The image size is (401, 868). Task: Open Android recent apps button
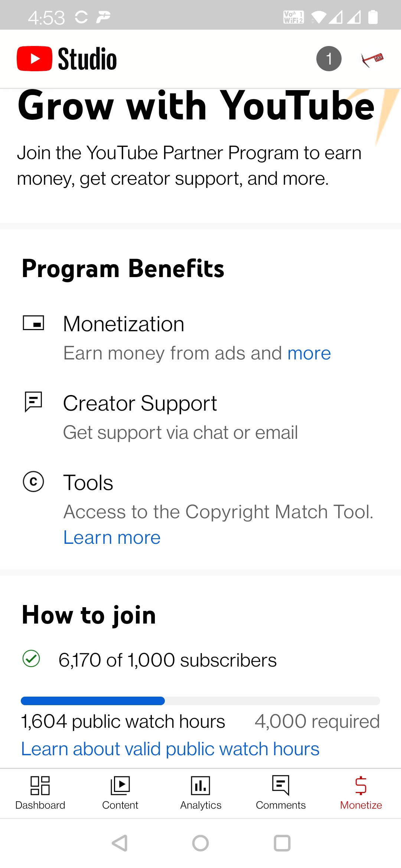pos(282,843)
